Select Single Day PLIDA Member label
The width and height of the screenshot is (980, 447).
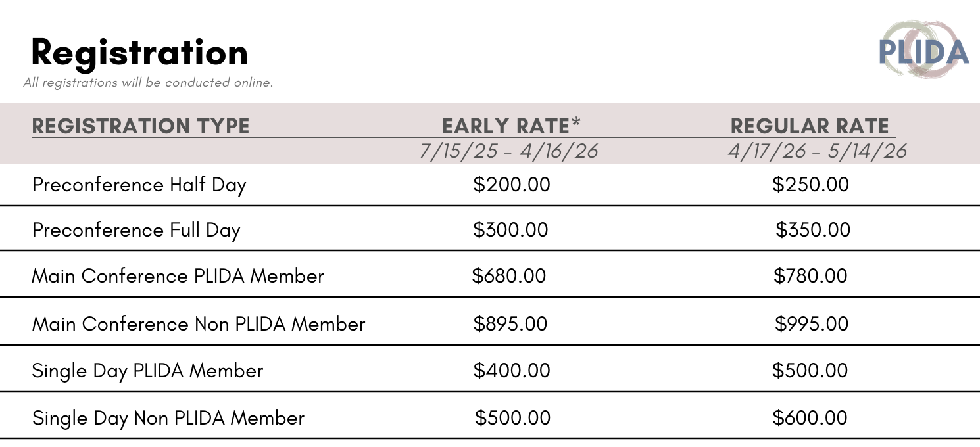[147, 371]
